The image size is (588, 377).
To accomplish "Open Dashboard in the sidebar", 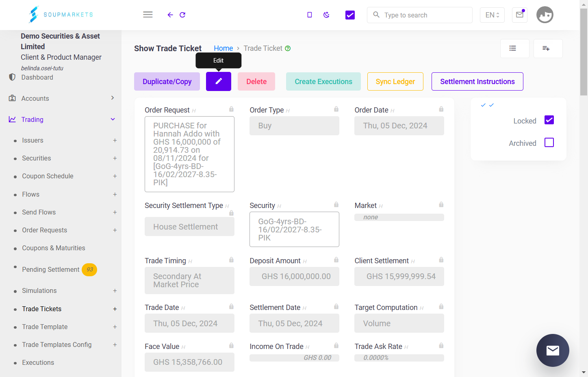I will point(37,77).
